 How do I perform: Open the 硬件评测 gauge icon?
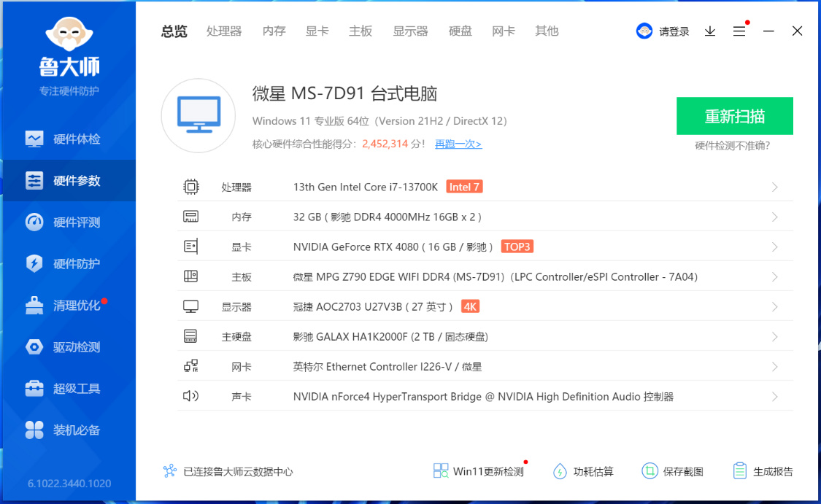(34, 222)
